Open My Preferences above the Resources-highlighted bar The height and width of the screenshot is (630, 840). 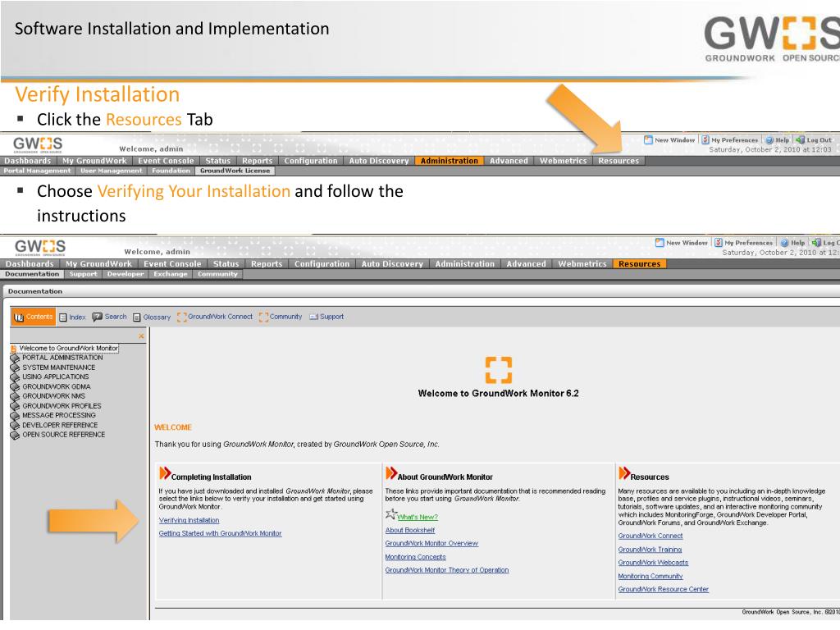point(743,243)
